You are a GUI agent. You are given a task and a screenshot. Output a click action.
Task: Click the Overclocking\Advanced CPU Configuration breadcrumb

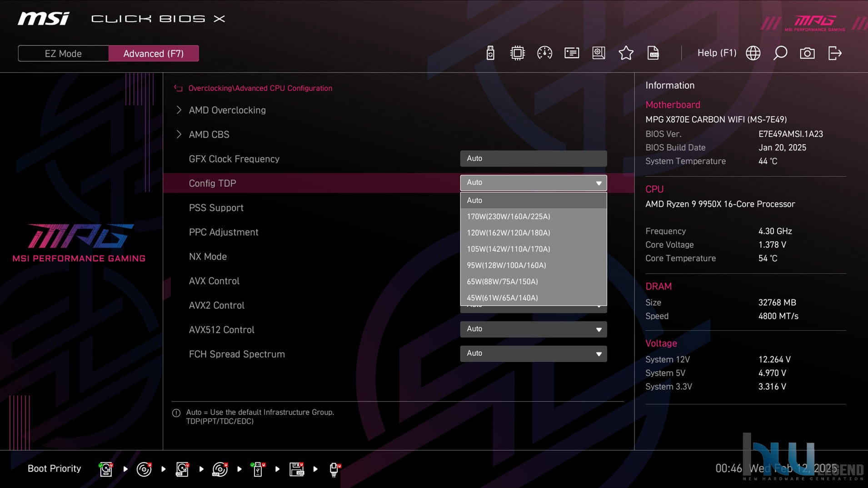click(260, 88)
